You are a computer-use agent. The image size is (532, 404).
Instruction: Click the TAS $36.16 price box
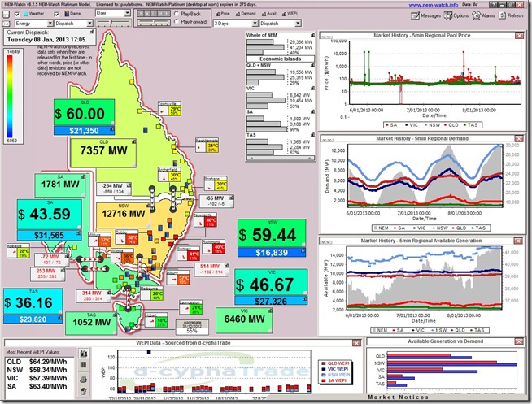(33, 302)
